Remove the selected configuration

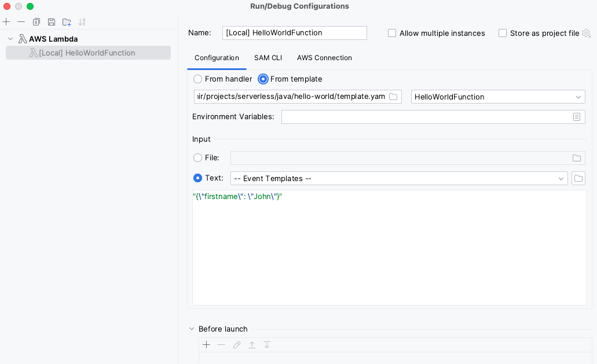[21, 22]
